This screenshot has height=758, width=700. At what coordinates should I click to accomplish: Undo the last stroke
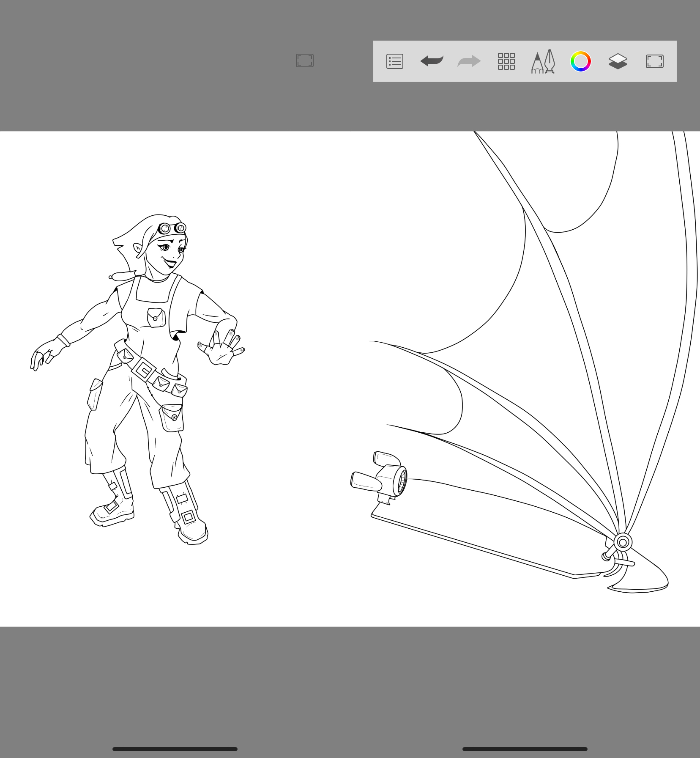(x=432, y=61)
